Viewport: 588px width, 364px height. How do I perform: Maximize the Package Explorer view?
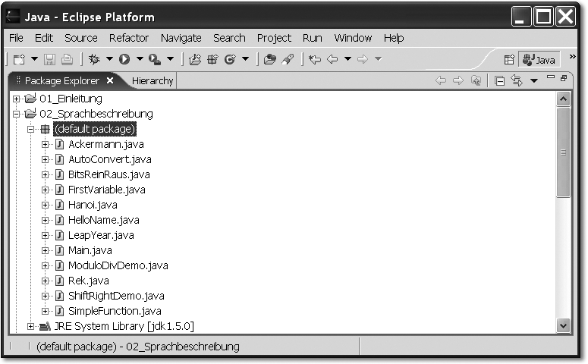pyautogui.click(x=564, y=78)
